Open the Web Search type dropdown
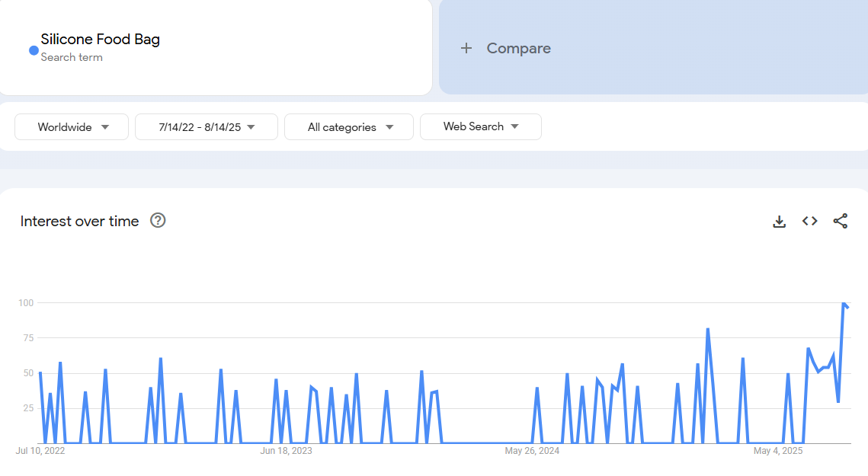This screenshot has height=476, width=868. coord(480,127)
